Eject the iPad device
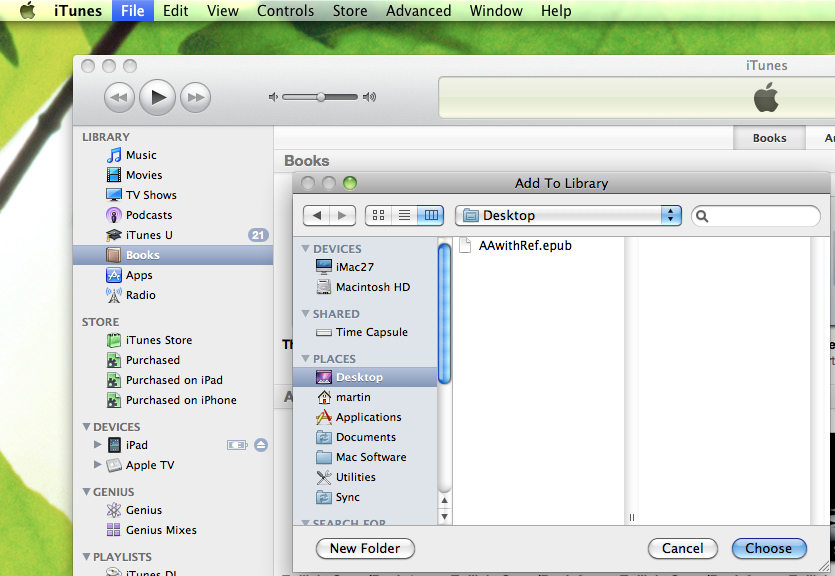The image size is (835, 576). click(x=260, y=445)
